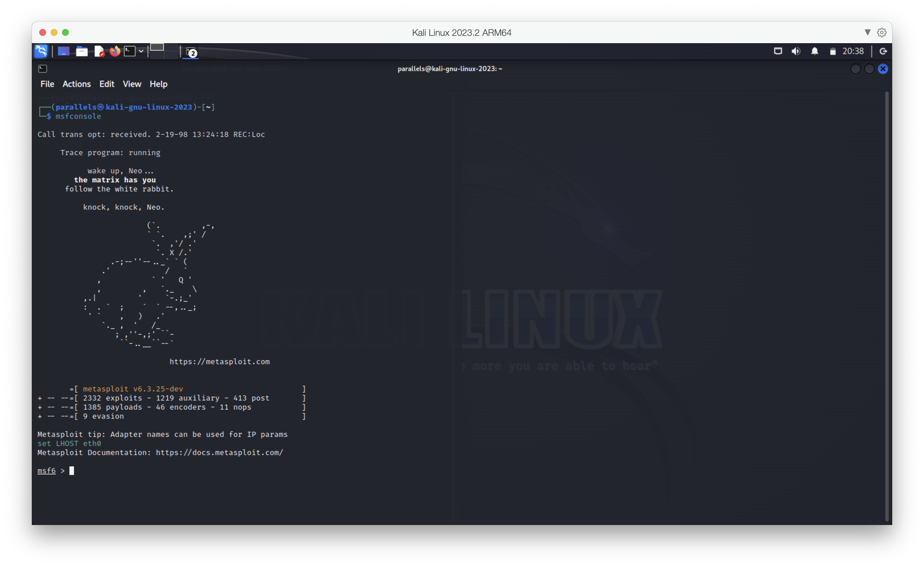Open the View menu in terminal

(x=132, y=84)
